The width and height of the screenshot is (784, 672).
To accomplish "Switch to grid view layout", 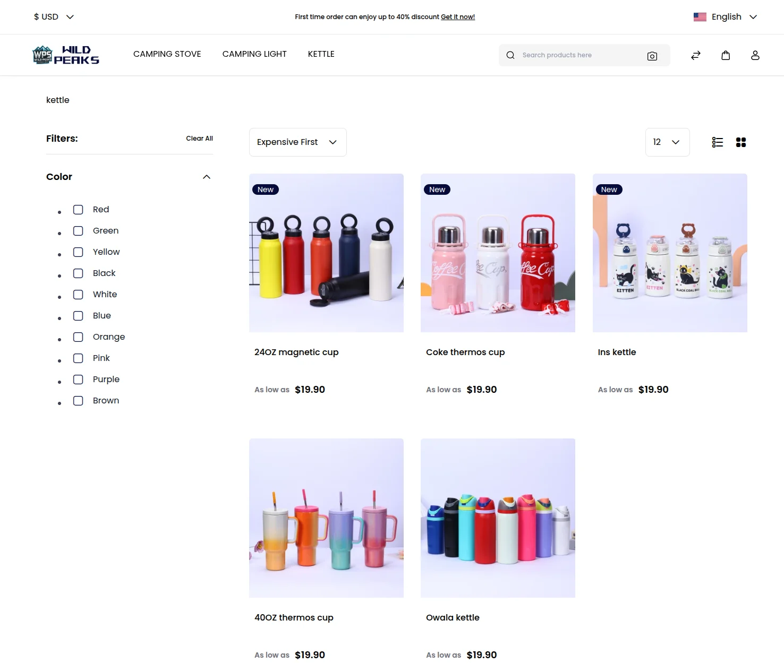I will click(741, 142).
